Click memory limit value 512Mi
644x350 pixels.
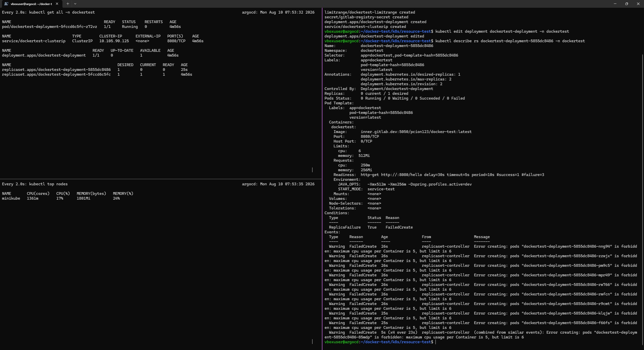tap(364, 156)
